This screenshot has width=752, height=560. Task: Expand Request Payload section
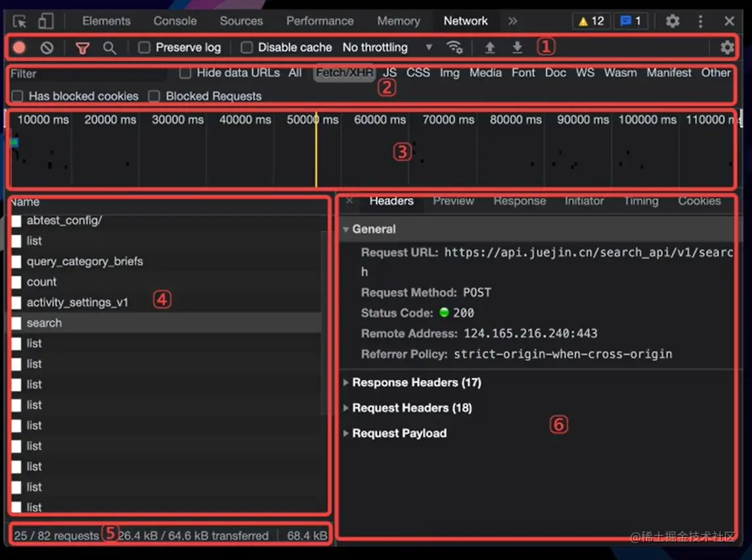(345, 433)
